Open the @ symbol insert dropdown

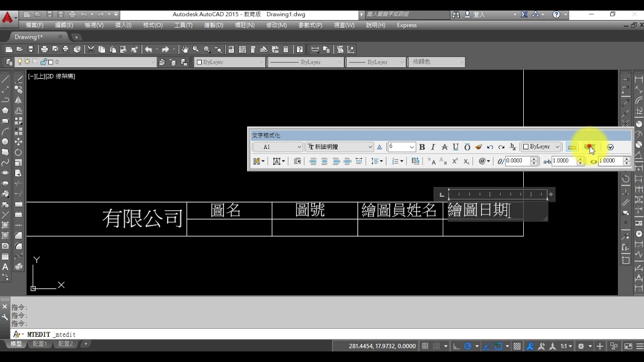[x=484, y=161]
